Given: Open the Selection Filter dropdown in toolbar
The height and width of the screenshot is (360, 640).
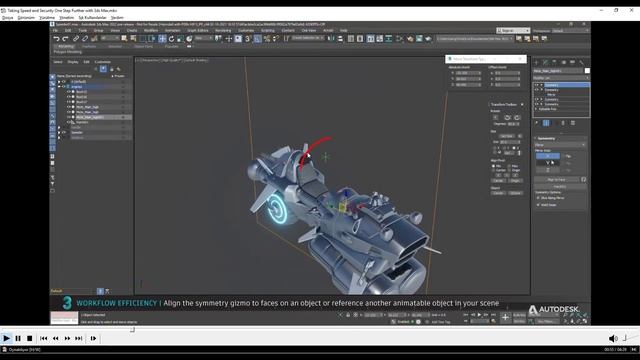Looking at the screenshot, I should click(x=110, y=38).
